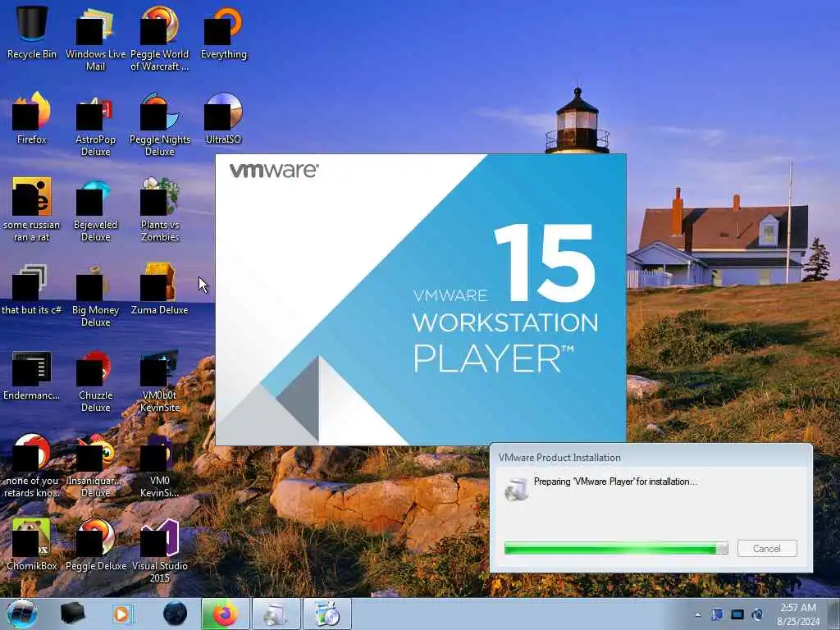This screenshot has height=630, width=840.
Task: Click the monitor tray icon
Action: pyautogui.click(x=737, y=614)
